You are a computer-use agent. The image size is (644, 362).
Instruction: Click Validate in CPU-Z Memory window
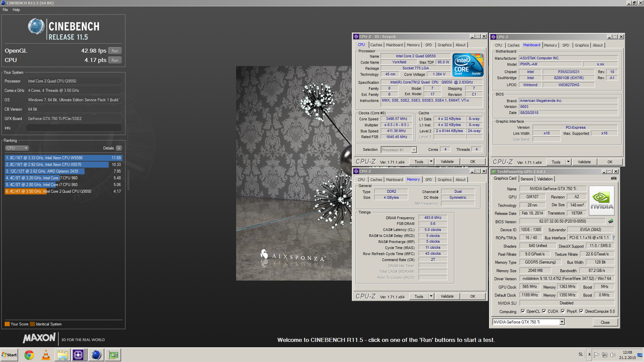[x=447, y=296]
